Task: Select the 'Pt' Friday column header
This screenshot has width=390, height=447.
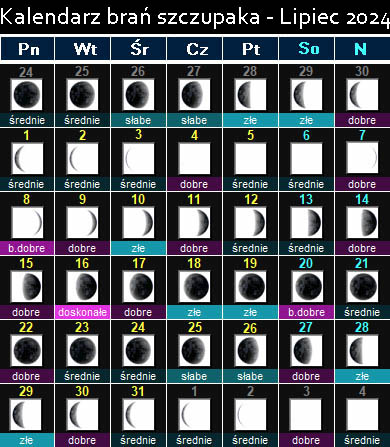Action: click(x=251, y=49)
